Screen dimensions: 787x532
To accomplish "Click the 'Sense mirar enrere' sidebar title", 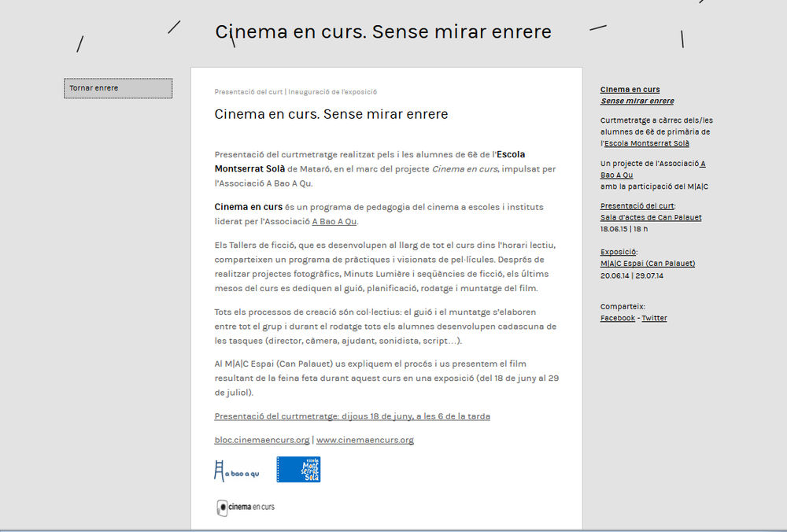I will click(x=637, y=101).
